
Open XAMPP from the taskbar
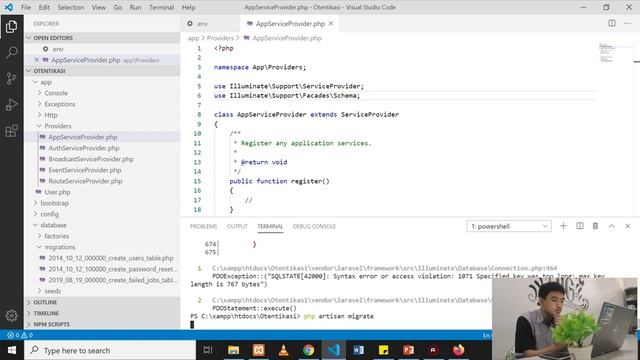(258, 350)
